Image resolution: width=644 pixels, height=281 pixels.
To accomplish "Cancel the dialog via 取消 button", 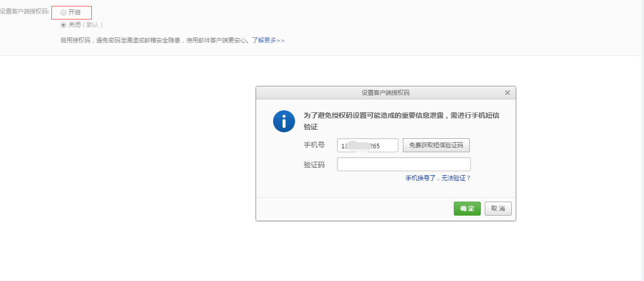I will click(498, 209).
